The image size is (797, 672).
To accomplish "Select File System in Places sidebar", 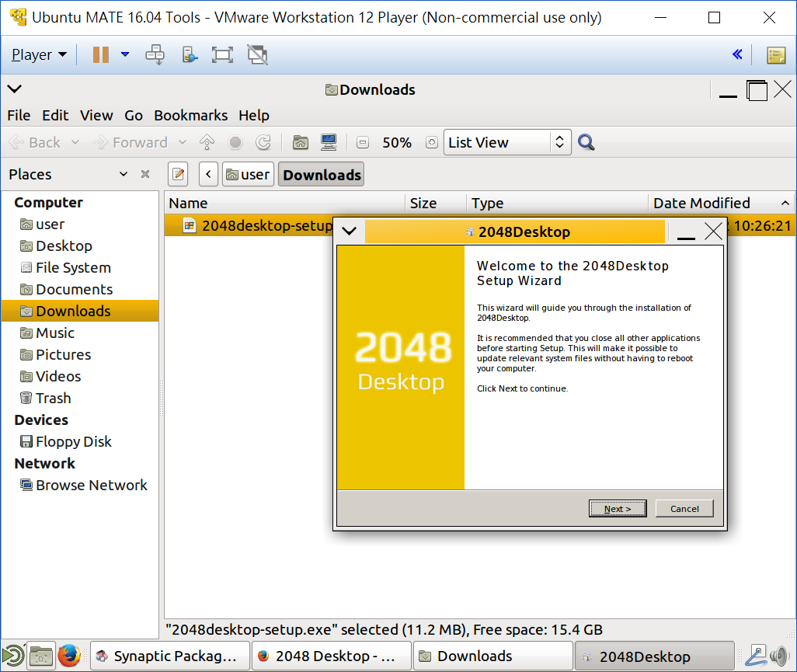I will [x=80, y=268].
